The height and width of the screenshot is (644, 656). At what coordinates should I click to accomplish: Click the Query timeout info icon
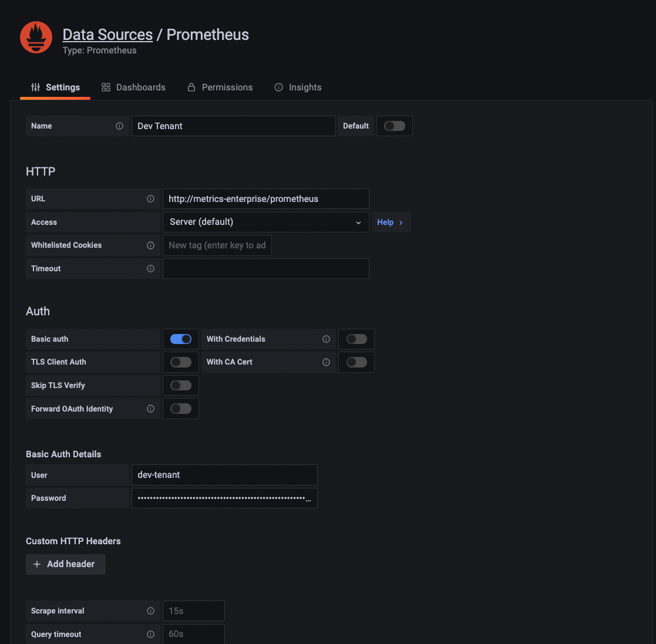(151, 634)
